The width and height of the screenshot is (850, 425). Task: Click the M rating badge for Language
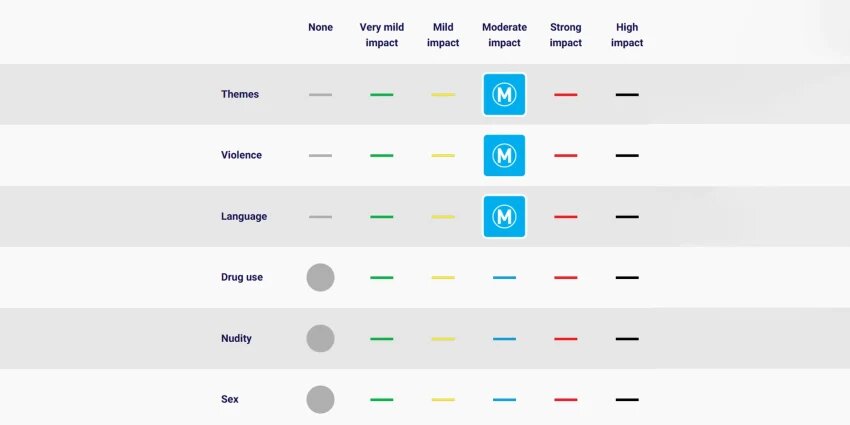[504, 217]
